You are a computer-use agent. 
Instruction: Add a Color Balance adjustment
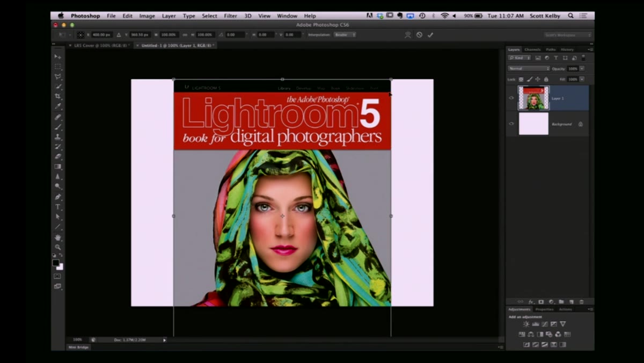[531, 334]
